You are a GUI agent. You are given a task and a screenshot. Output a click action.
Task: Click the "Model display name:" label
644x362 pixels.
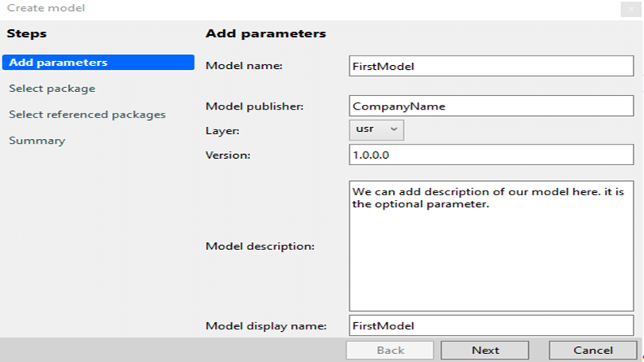point(266,325)
